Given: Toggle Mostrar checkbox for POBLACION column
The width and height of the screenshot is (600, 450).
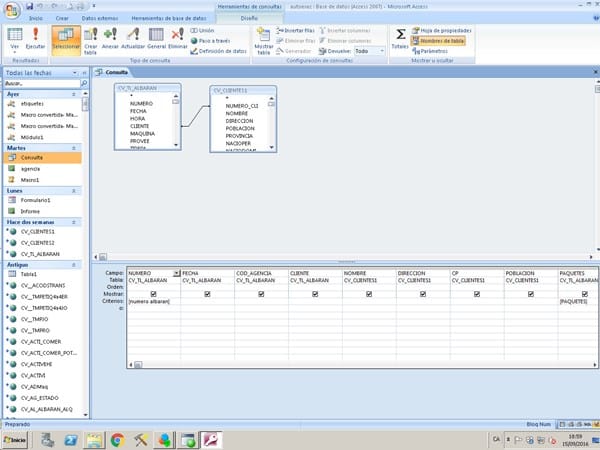Looking at the screenshot, I should point(530,294).
